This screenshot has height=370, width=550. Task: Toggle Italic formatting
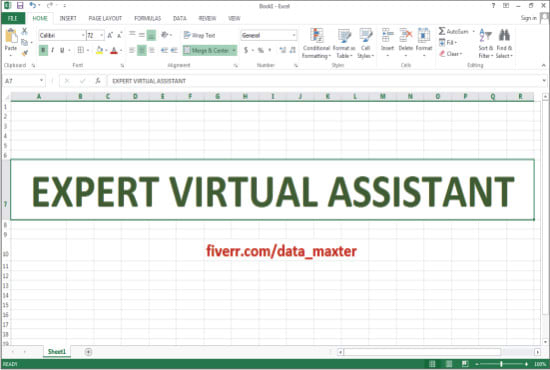click(53, 50)
